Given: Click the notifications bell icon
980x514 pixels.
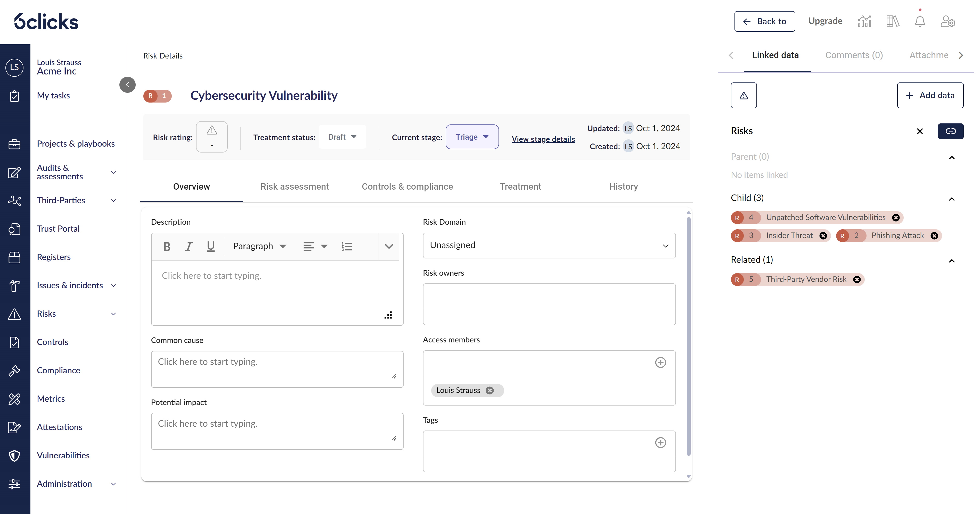Looking at the screenshot, I should (x=919, y=21).
